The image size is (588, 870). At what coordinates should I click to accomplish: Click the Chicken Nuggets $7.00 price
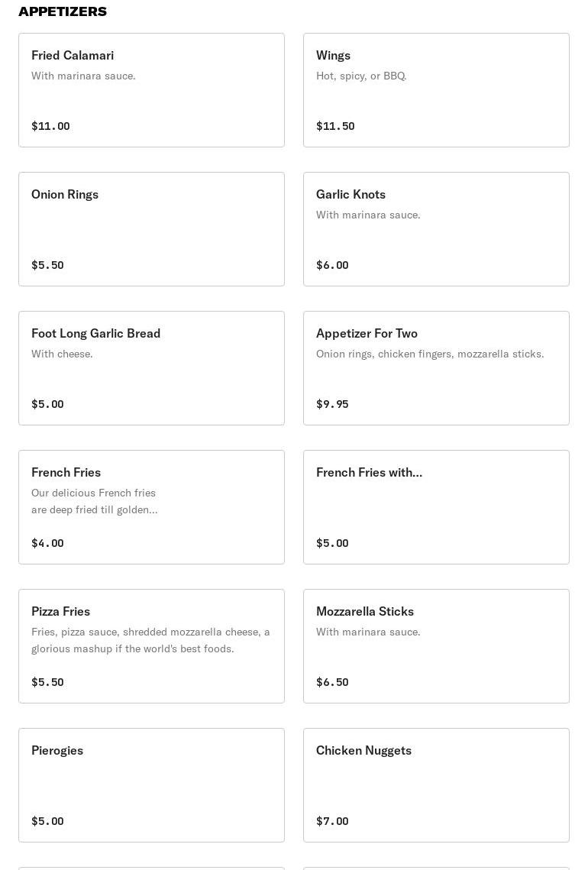pyautogui.click(x=332, y=821)
